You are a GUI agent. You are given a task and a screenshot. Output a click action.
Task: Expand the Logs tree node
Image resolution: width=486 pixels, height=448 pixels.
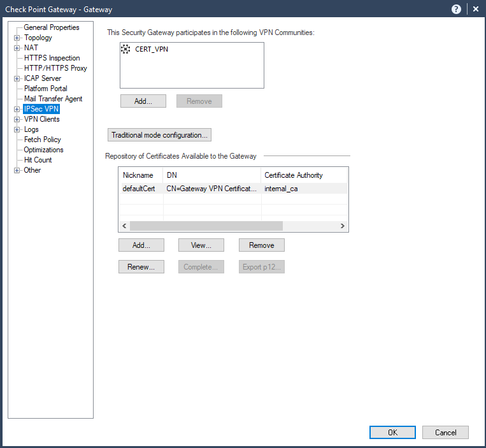[x=17, y=129]
